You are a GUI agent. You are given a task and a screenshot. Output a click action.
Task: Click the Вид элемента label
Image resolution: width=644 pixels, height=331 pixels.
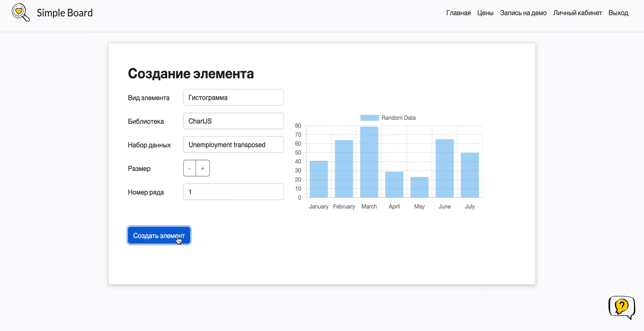tap(148, 98)
